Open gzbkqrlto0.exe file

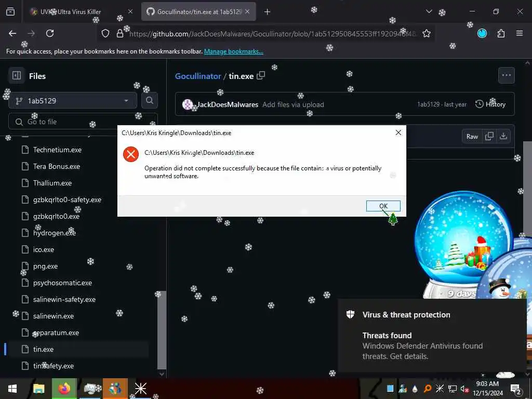[56, 216]
